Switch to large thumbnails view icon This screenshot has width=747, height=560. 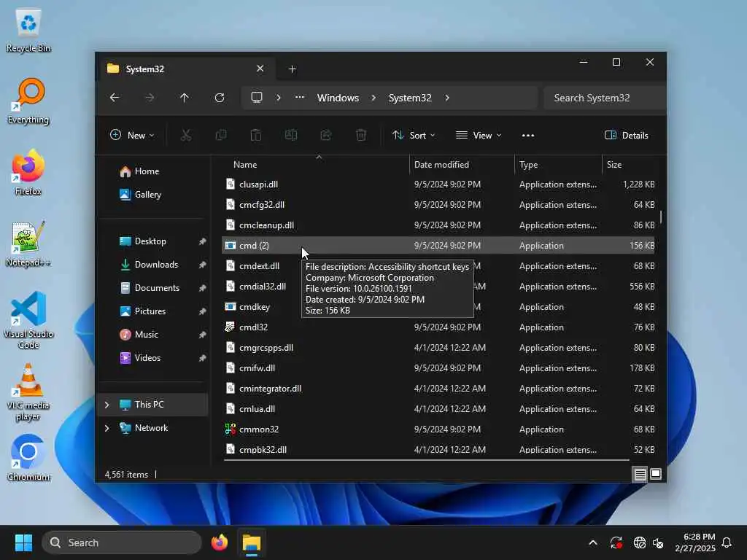pyautogui.click(x=656, y=474)
